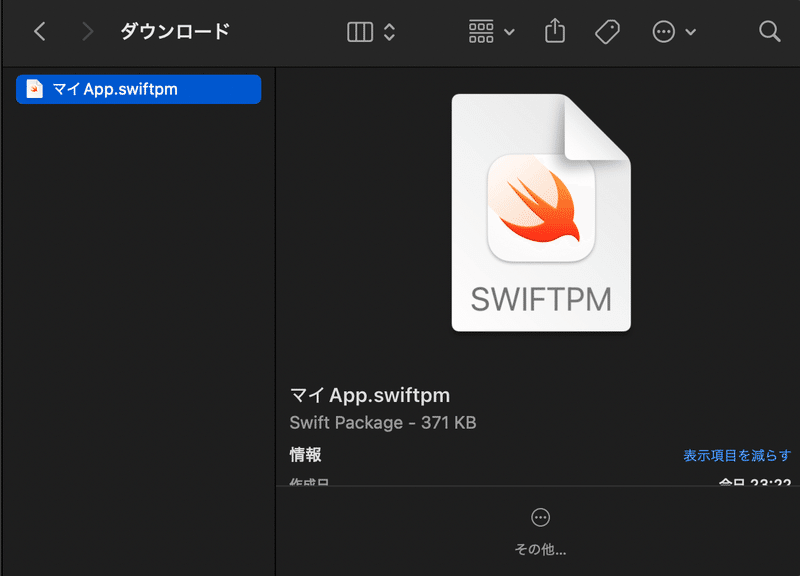Open Finder search magnifier
The height and width of the screenshot is (576, 800).
769,32
